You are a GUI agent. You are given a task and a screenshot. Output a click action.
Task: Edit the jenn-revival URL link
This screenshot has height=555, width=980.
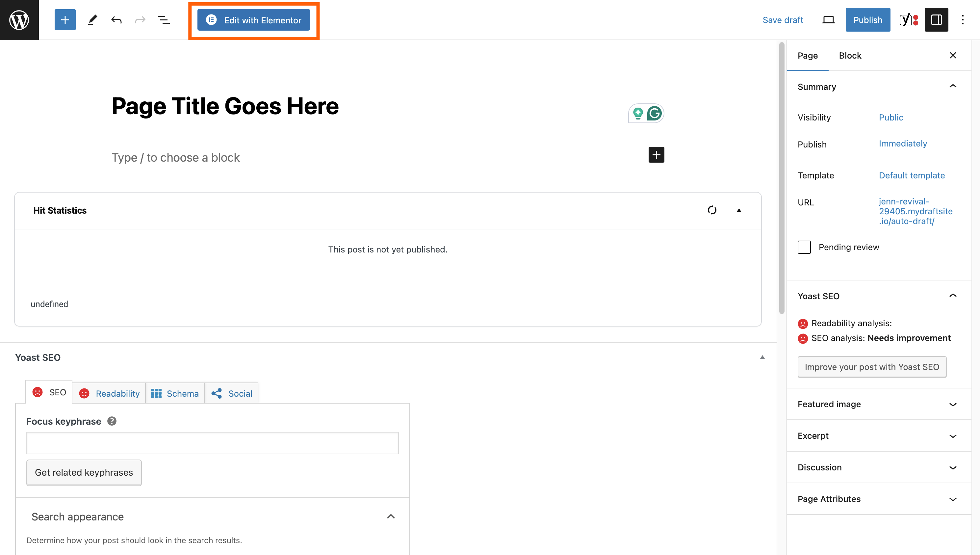point(915,211)
